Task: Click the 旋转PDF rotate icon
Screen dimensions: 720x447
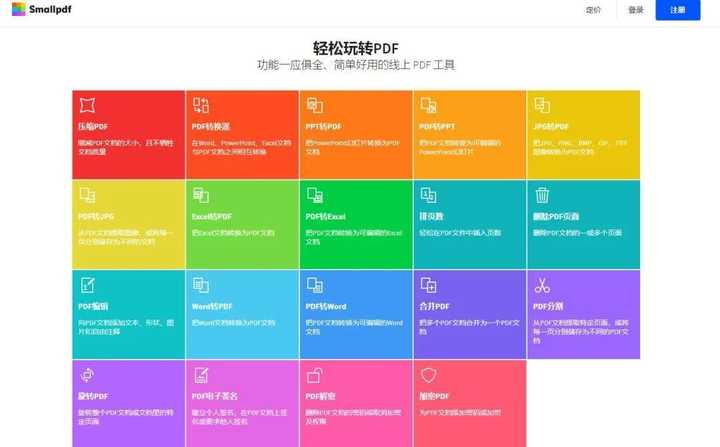Action: click(x=87, y=375)
